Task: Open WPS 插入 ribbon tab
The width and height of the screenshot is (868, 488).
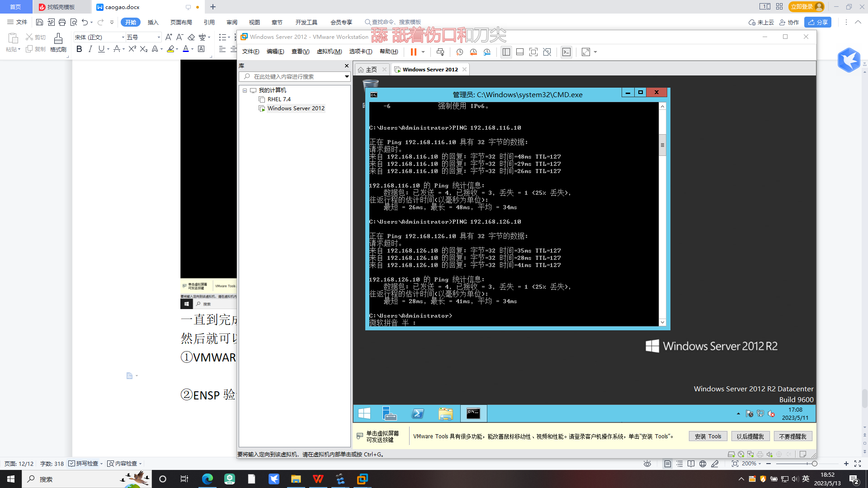Action: tap(153, 22)
